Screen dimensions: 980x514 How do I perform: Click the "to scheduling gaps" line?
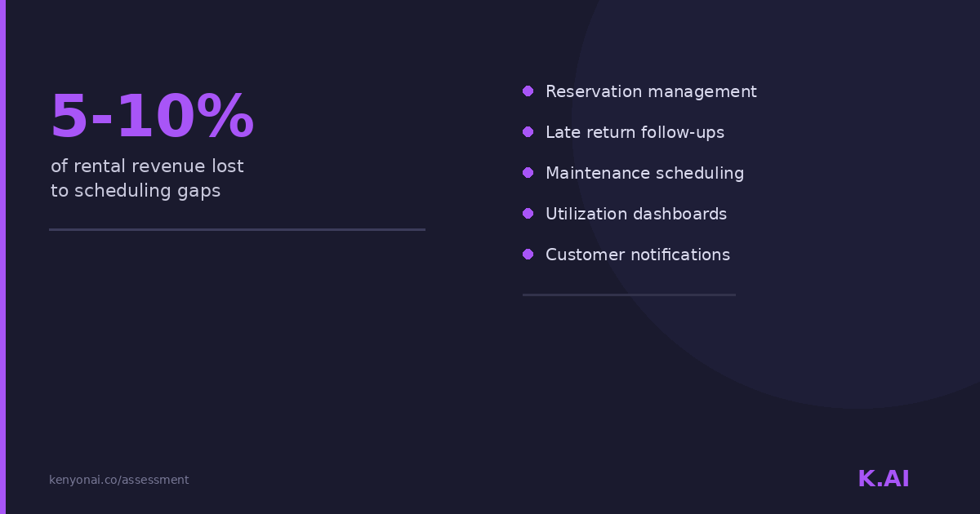[x=136, y=191]
